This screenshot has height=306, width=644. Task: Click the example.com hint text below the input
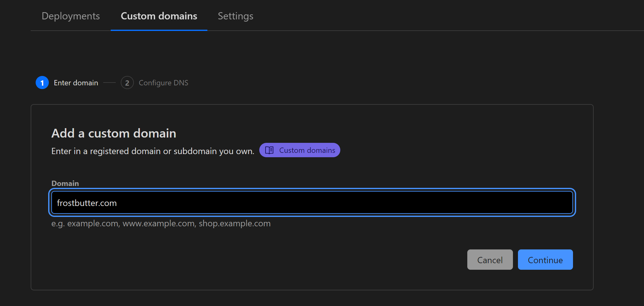[161, 223]
